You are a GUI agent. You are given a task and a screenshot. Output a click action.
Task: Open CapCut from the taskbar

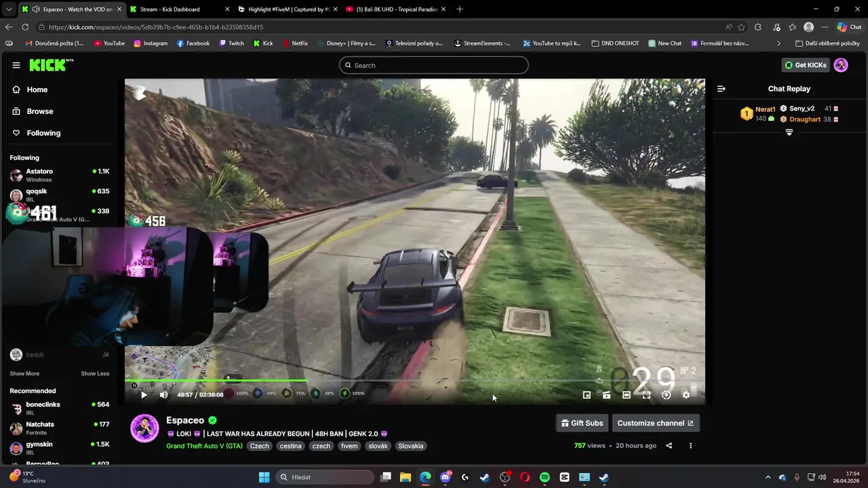564,477
